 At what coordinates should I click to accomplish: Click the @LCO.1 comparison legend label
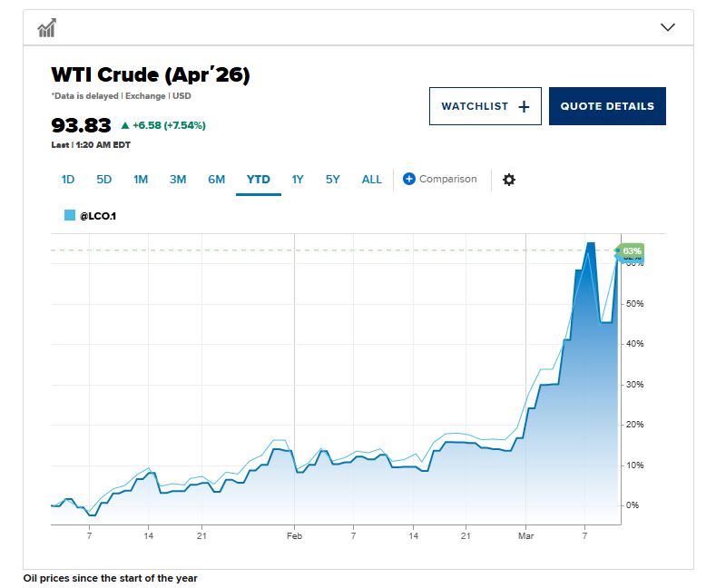97,216
